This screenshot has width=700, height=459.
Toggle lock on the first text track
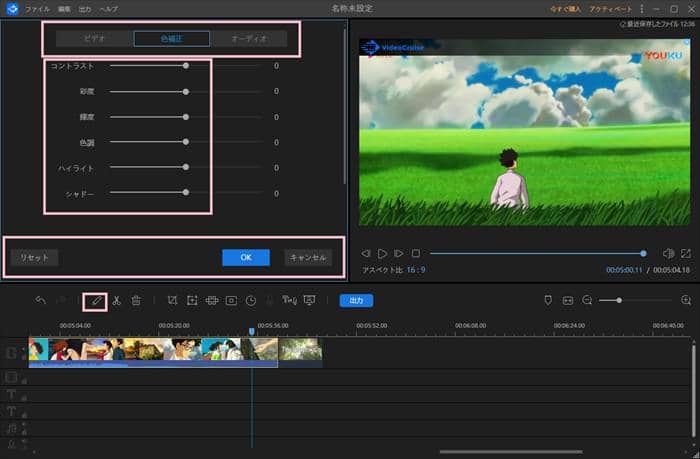24,397
